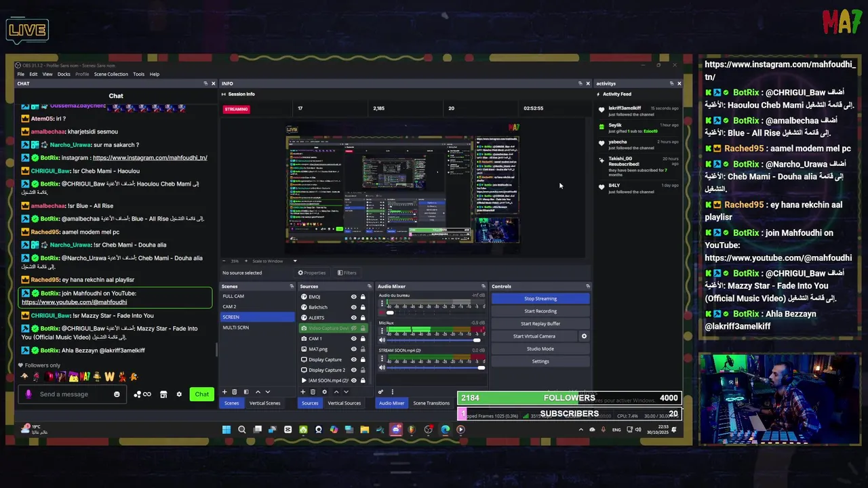Open Scene Collection menu

111,74
